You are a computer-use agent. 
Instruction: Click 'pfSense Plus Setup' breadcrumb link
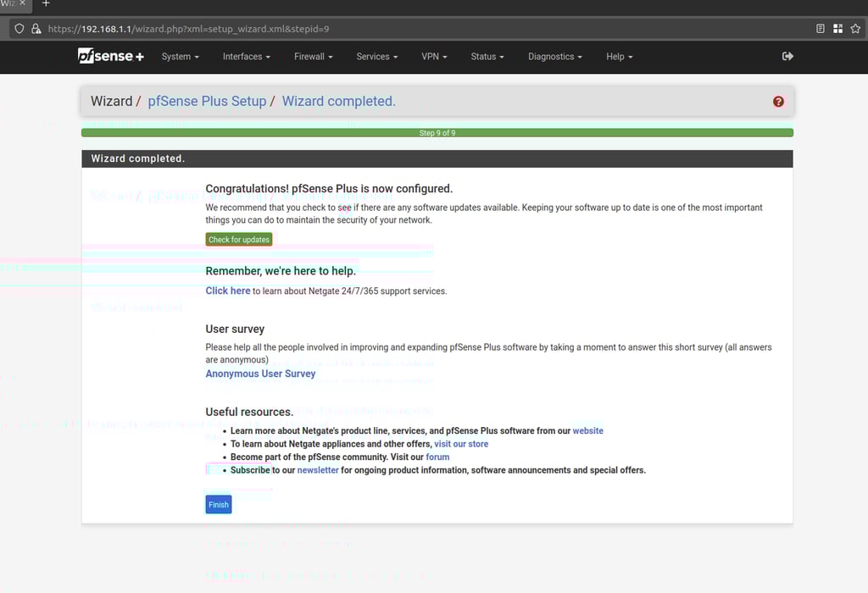207,101
